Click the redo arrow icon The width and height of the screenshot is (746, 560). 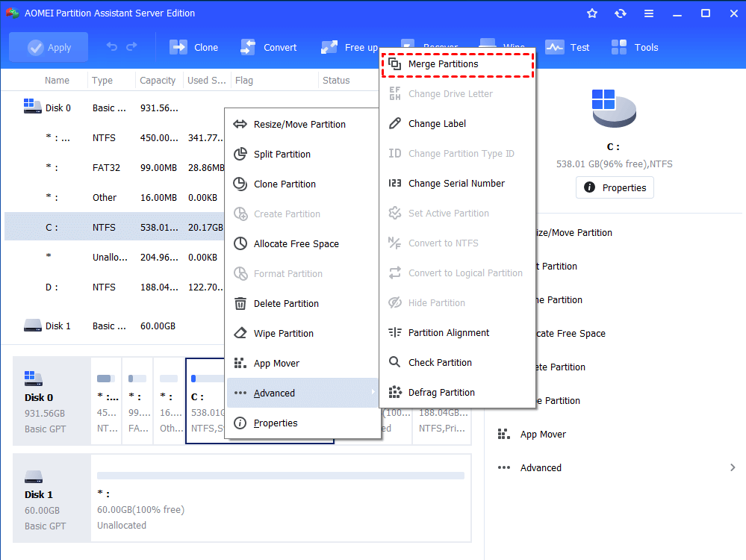(131, 46)
